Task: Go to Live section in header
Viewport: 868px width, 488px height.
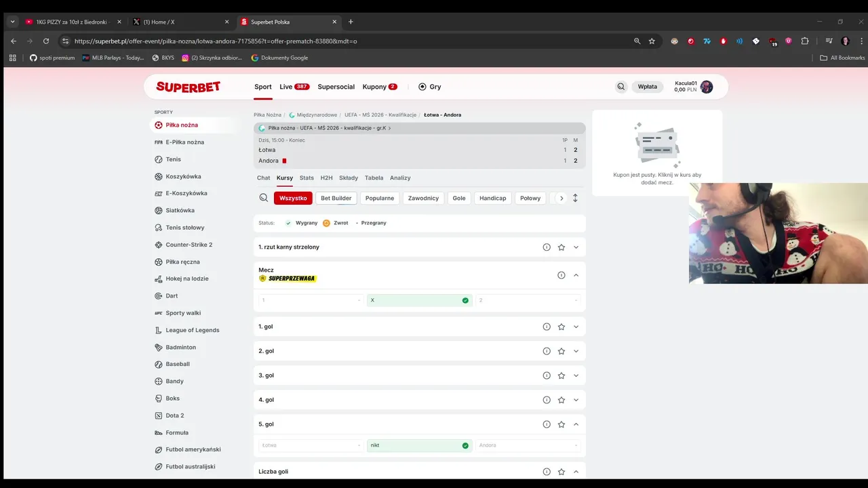Action: pos(294,87)
